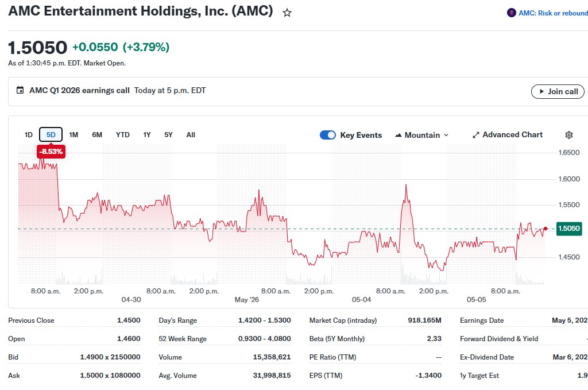This screenshot has width=588, height=390.
Task: Click the Open value 1.4600
Action: [129, 339]
